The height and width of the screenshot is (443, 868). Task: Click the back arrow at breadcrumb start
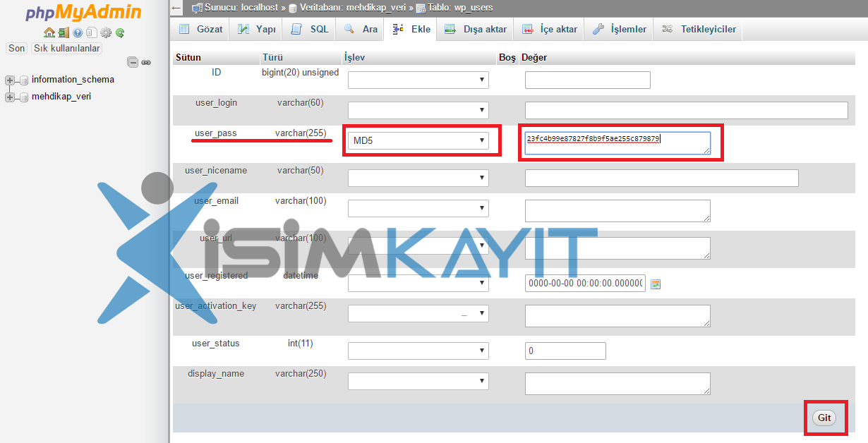pos(177,8)
